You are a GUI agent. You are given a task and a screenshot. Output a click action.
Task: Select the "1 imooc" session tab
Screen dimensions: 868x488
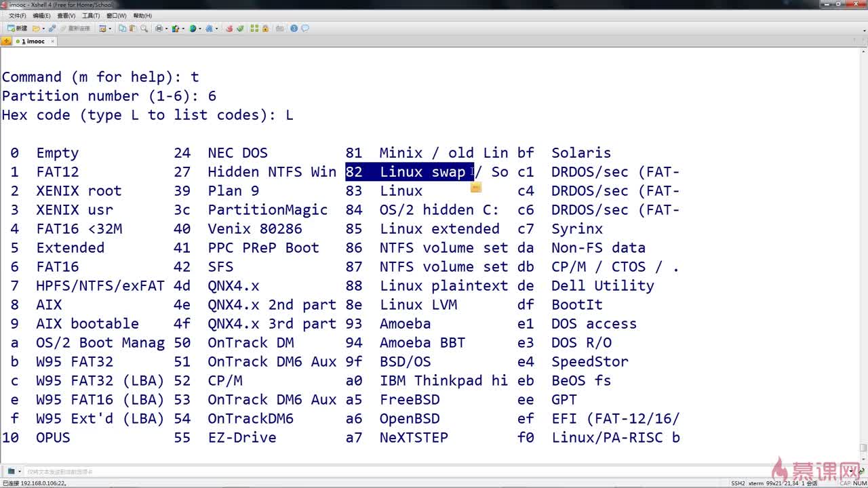click(33, 41)
